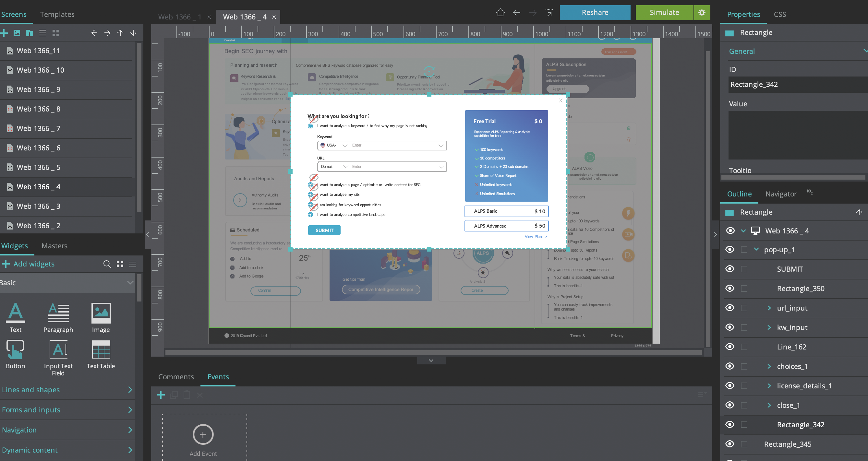Image resolution: width=868 pixels, height=461 pixels.
Task: Toggle visibility of choices_1 group
Action: 729,366
